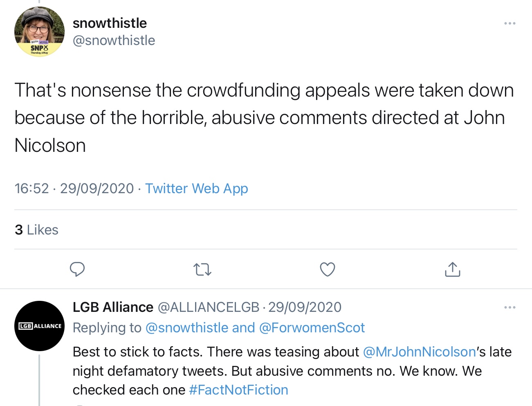Share the tweet via share icon
Screen dimensions: 532x406
452,269
